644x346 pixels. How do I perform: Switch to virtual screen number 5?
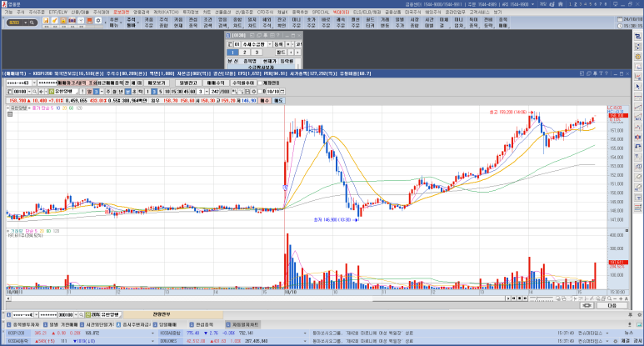[x=591, y=4]
